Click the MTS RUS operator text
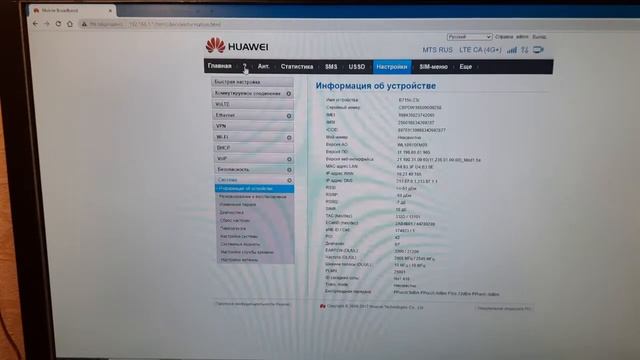640x360 pixels. pos(437,50)
